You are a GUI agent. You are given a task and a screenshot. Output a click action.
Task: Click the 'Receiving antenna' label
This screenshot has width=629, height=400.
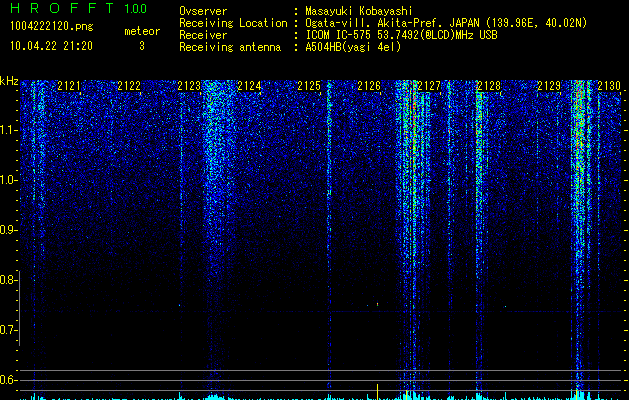[x=230, y=47]
